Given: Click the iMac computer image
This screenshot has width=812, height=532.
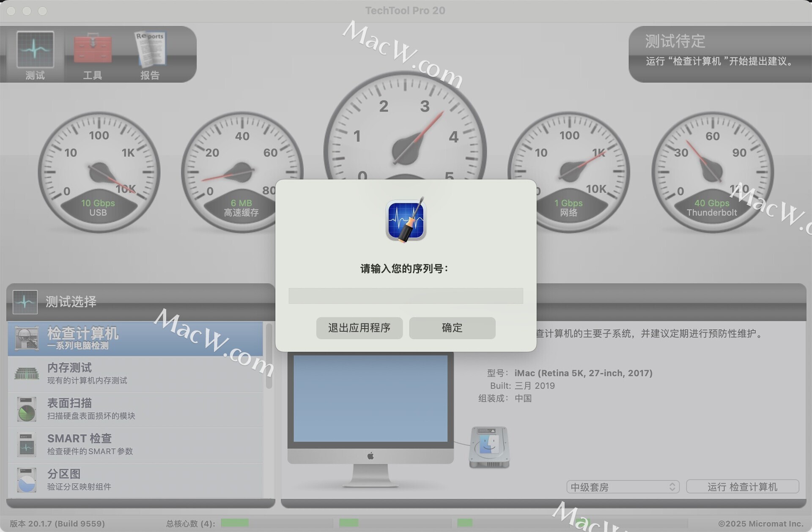Looking at the screenshot, I should pos(370,420).
